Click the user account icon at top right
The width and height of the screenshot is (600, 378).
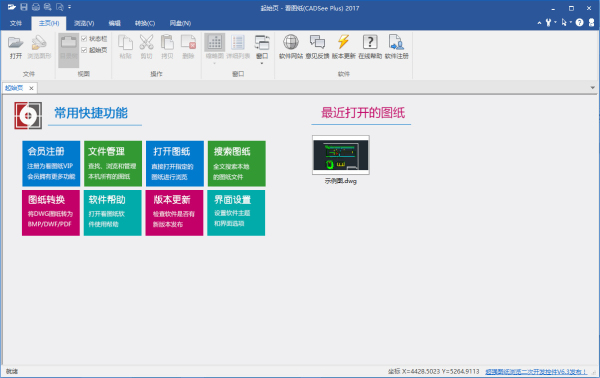591,23
